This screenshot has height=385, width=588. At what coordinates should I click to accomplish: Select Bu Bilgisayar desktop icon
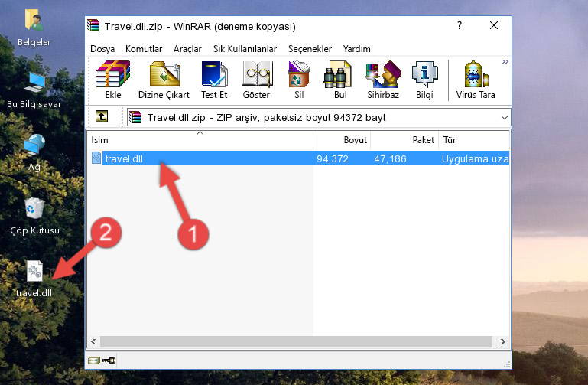34,90
